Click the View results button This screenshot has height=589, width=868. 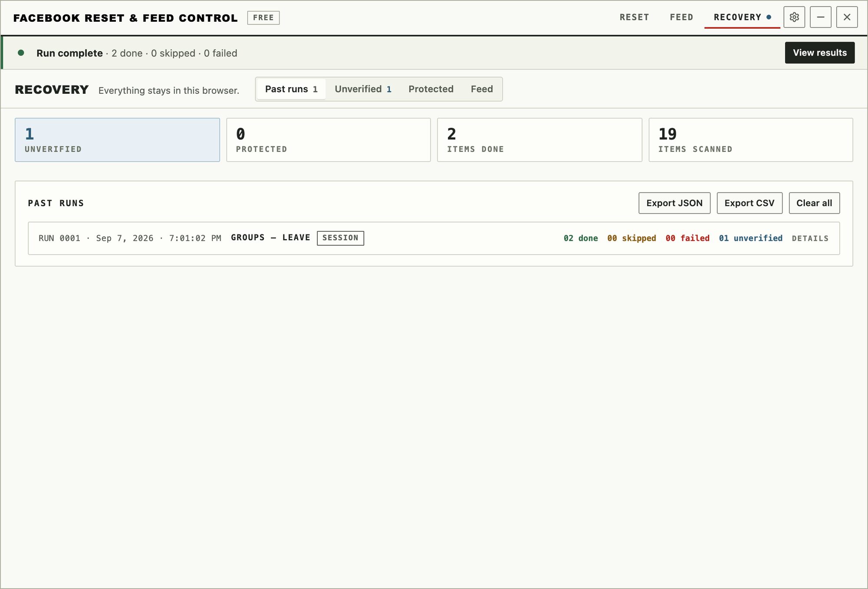tap(820, 53)
